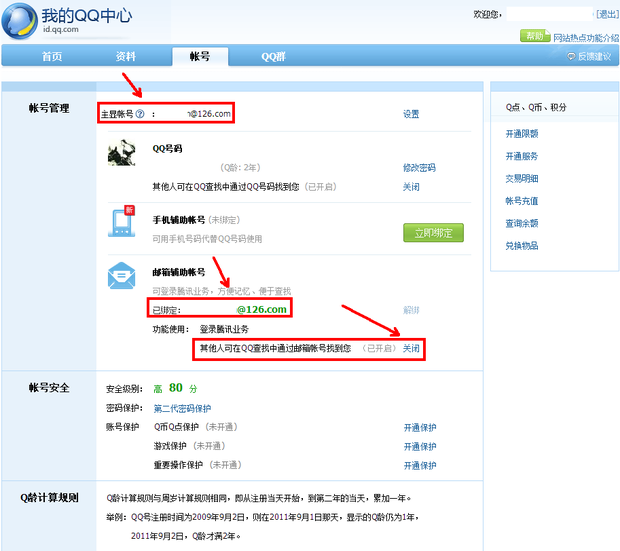Click the 手机辅助帐号 phone icon
Image resolution: width=620 pixels, height=551 pixels.
click(122, 223)
